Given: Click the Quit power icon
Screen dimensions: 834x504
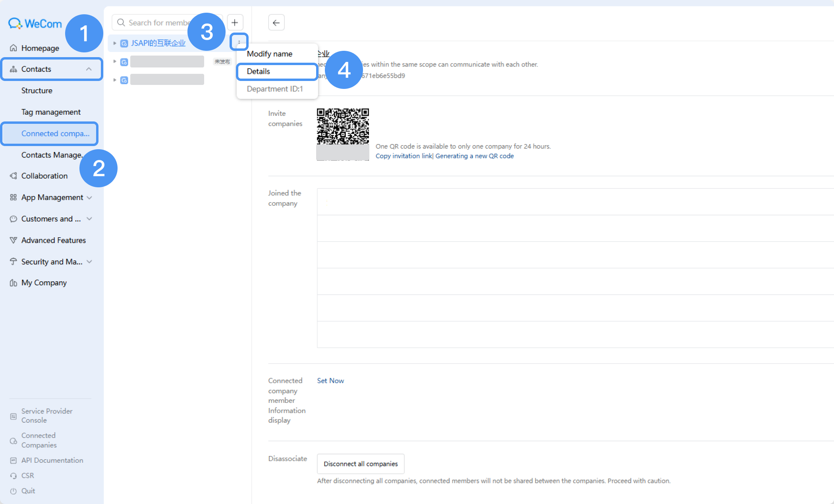Looking at the screenshot, I should [x=14, y=491].
